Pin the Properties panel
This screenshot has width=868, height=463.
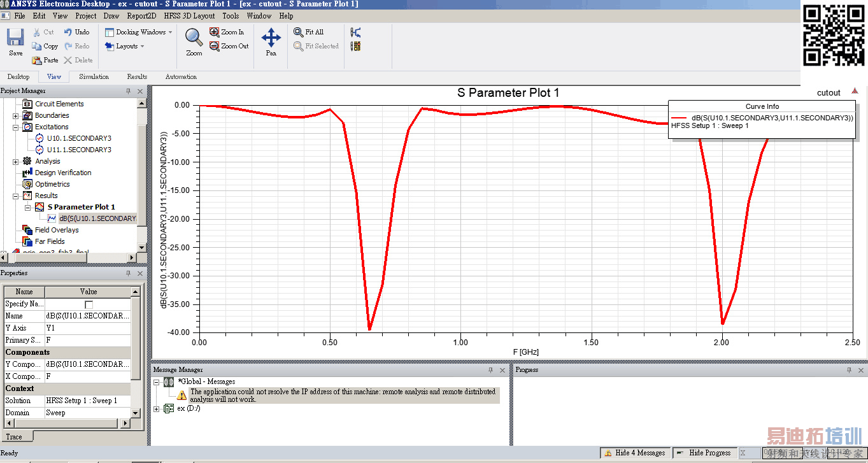click(x=128, y=273)
